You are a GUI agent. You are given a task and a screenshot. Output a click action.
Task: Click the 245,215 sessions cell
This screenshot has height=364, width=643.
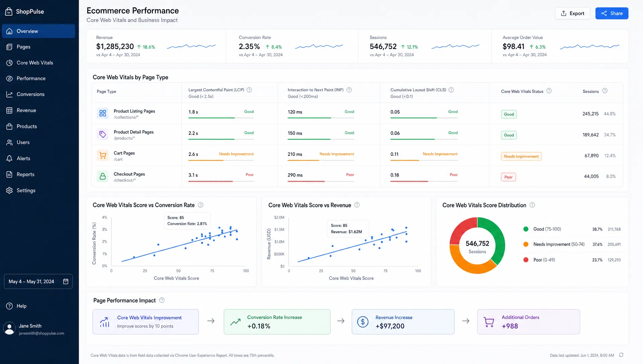pyautogui.click(x=590, y=114)
